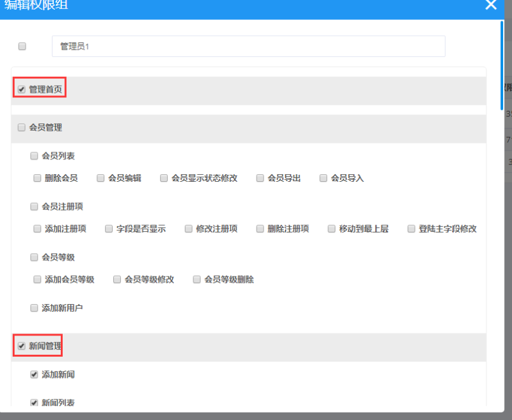
Task: Enable the 会员列表 permission
Action: 34,156
